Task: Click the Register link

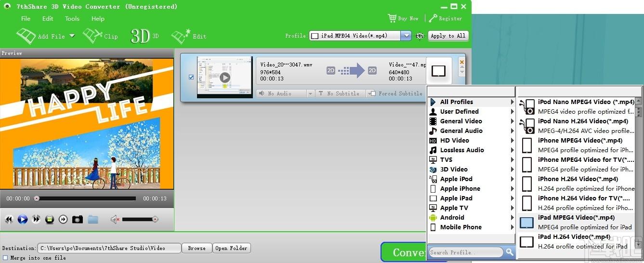Action: click(x=450, y=18)
